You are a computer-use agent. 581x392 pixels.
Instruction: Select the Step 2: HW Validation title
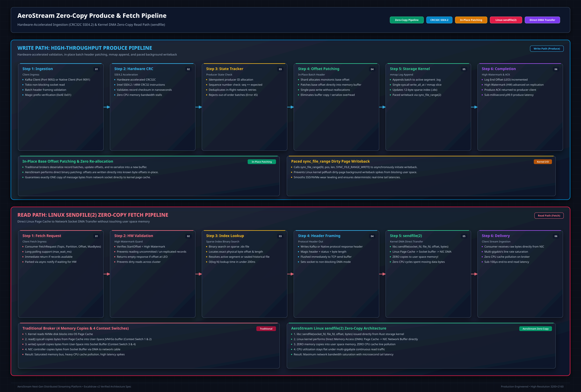(133, 236)
